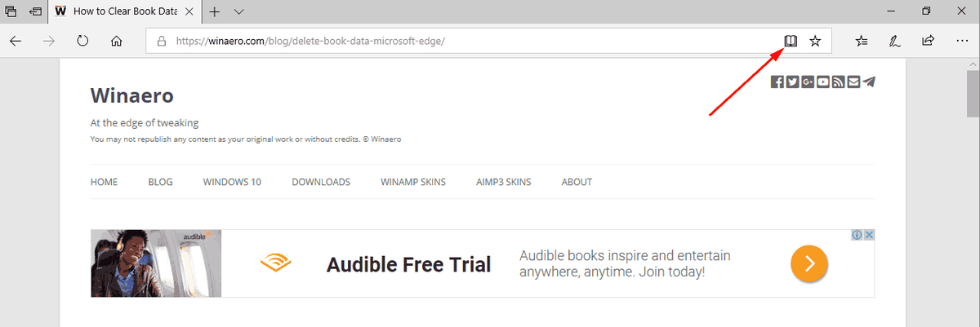Add page to favorites star icon
This screenshot has width=980, height=327.
tap(815, 41)
